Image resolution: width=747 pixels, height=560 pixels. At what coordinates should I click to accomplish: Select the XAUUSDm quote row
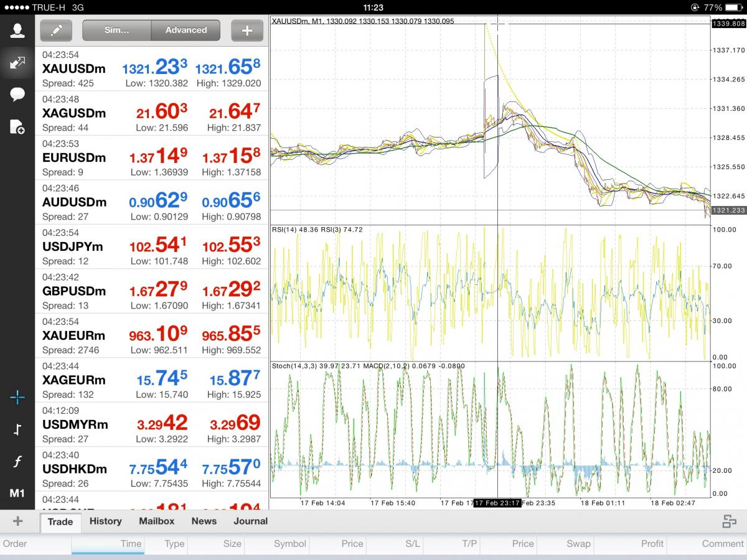pyautogui.click(x=151, y=68)
